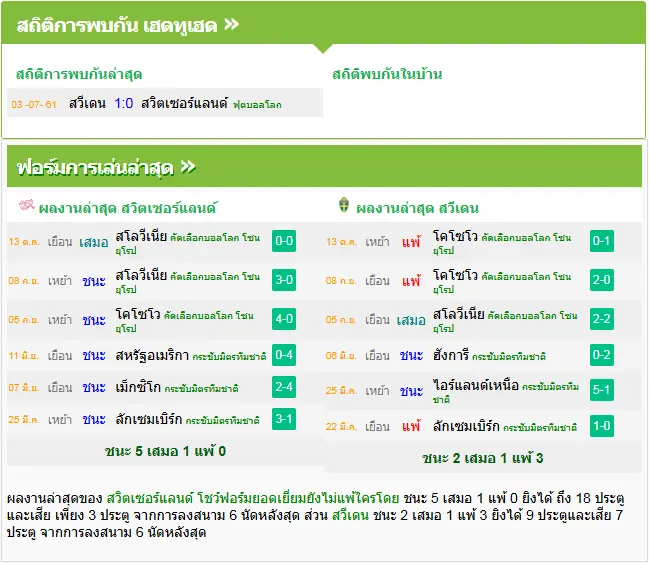Click the 2-0 score badge in Sweden column
Screen dimensions: 649x563
click(x=601, y=280)
